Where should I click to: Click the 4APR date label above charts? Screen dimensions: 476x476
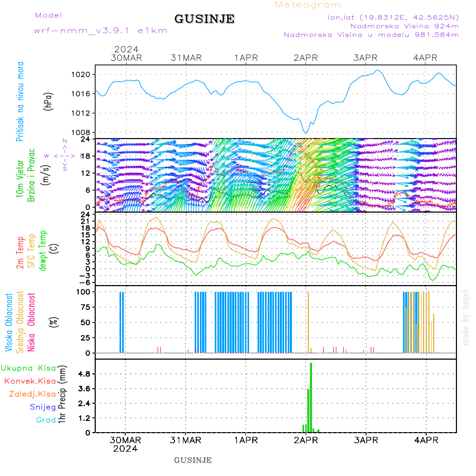[425, 58]
